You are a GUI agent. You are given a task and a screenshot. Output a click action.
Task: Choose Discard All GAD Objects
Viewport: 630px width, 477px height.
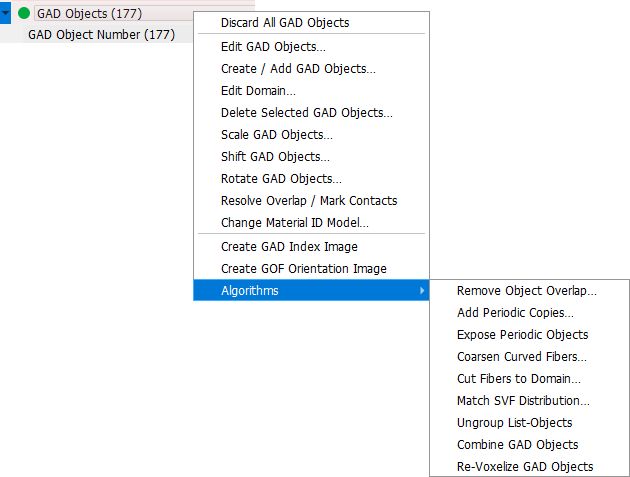click(285, 23)
